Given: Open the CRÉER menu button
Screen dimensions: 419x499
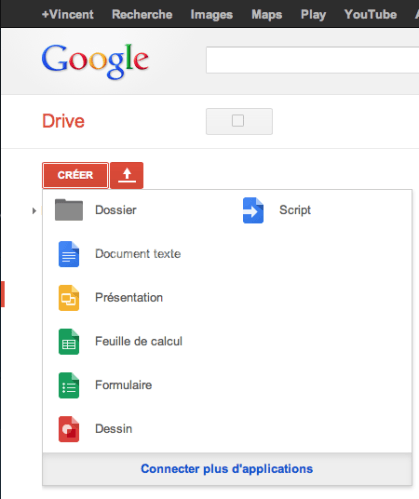Looking at the screenshot, I should (75, 175).
